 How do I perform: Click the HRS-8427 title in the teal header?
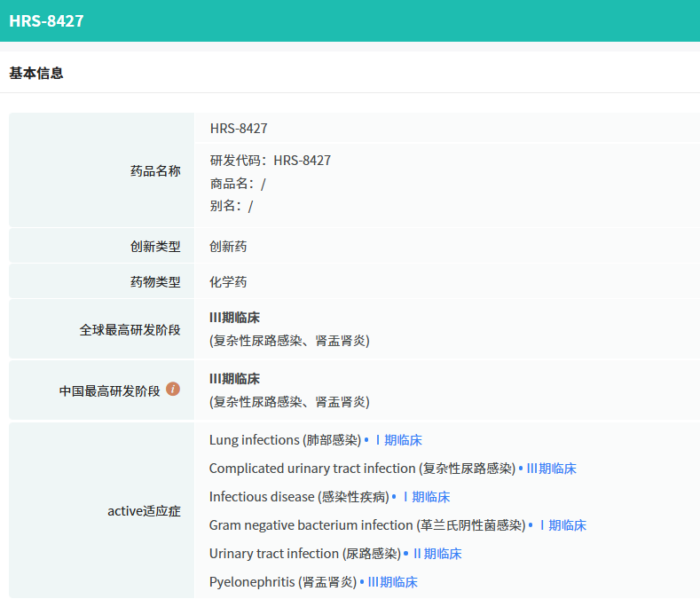[x=47, y=20]
